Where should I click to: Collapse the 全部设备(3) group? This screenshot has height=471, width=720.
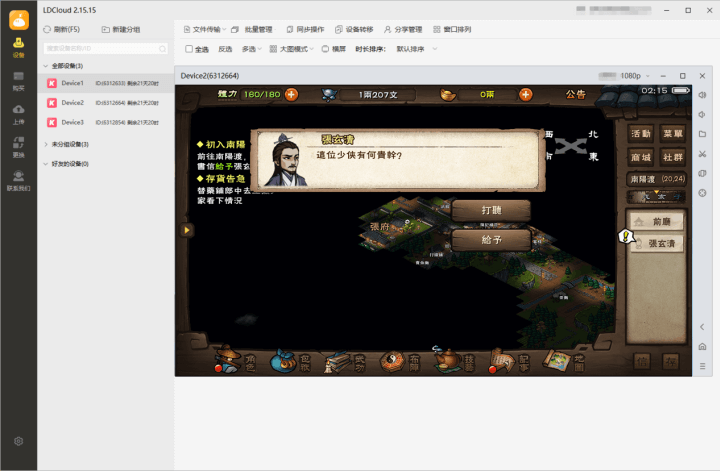click(x=45, y=66)
